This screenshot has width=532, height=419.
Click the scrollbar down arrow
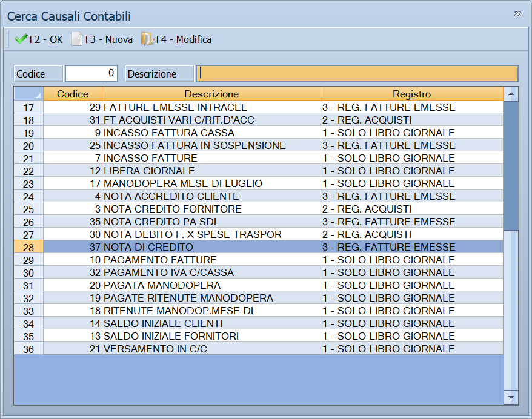pyautogui.click(x=511, y=397)
